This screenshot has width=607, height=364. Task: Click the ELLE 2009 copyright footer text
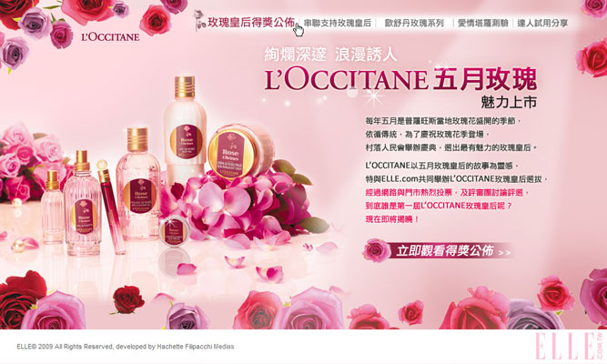click(126, 347)
